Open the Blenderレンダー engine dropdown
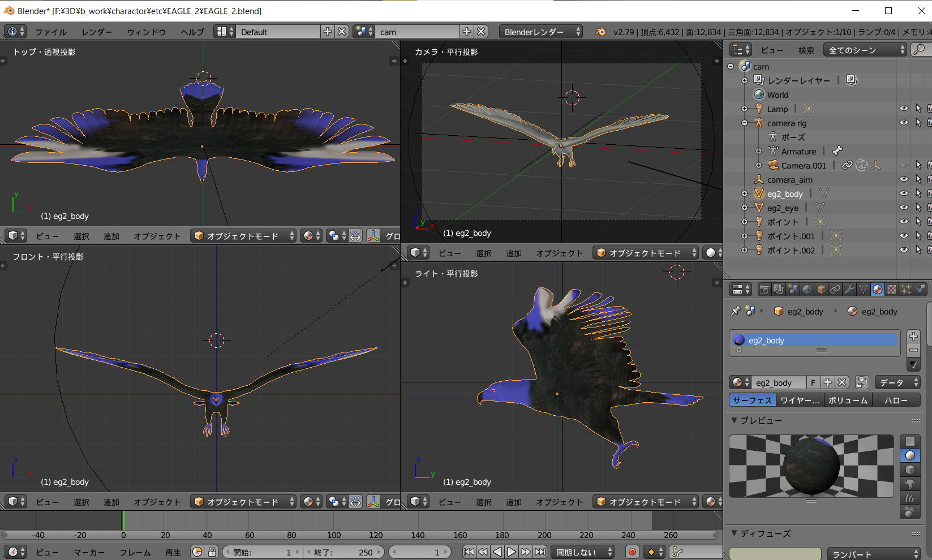The height and width of the screenshot is (560, 932). click(540, 32)
